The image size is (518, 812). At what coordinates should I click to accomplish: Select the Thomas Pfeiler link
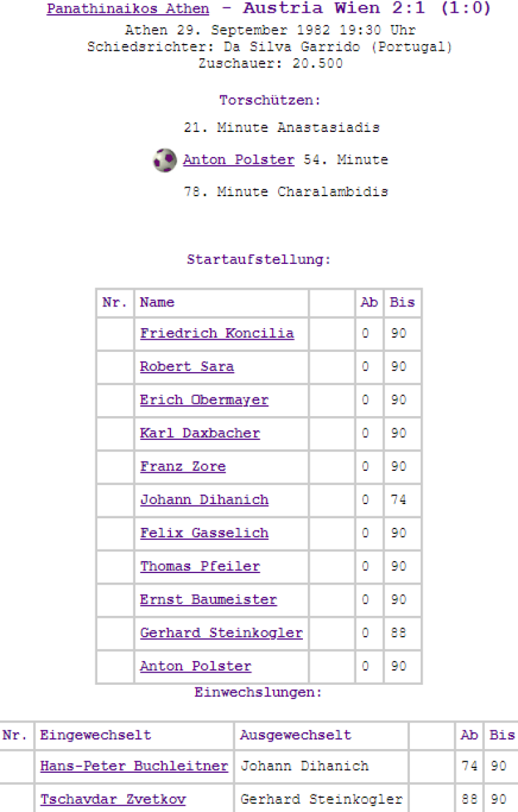(200, 566)
